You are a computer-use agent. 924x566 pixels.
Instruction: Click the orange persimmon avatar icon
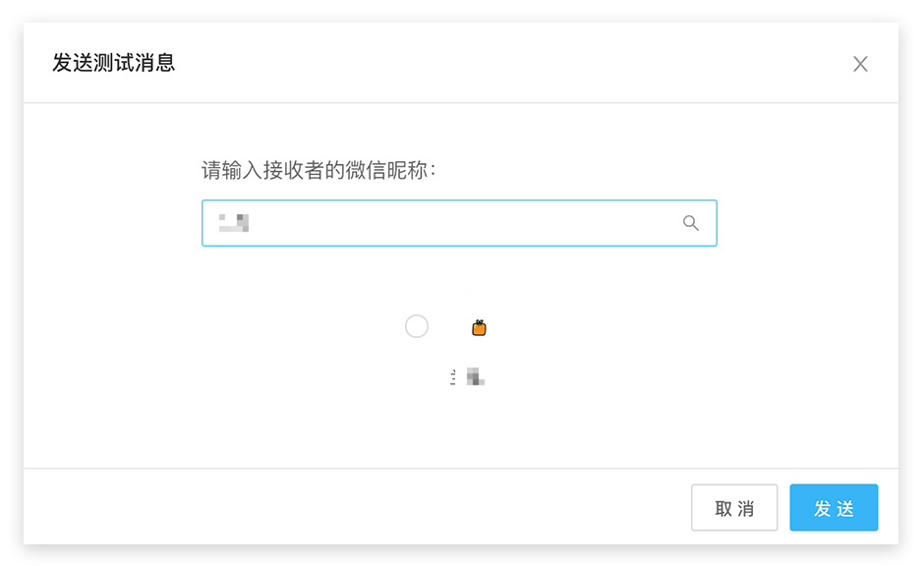pos(479,327)
